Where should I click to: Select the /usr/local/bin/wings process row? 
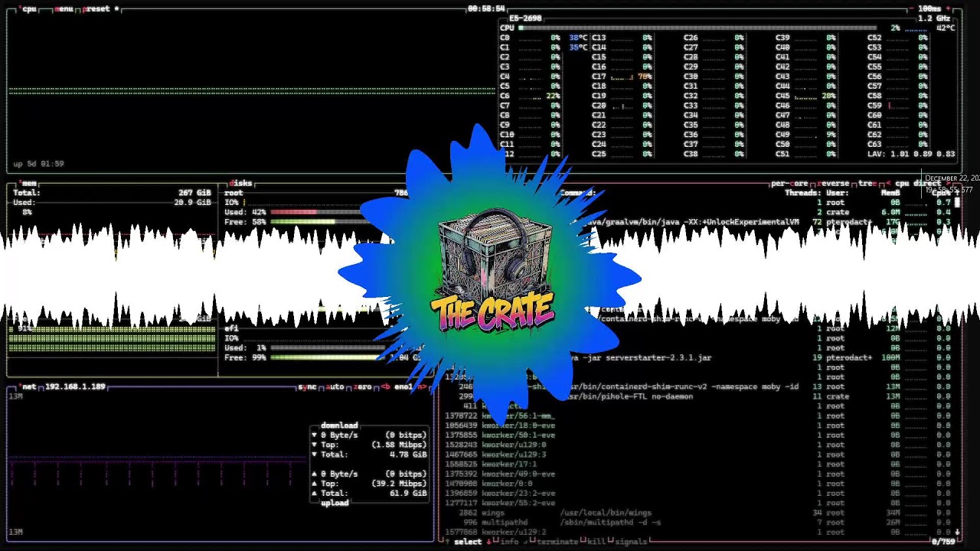coord(699,513)
